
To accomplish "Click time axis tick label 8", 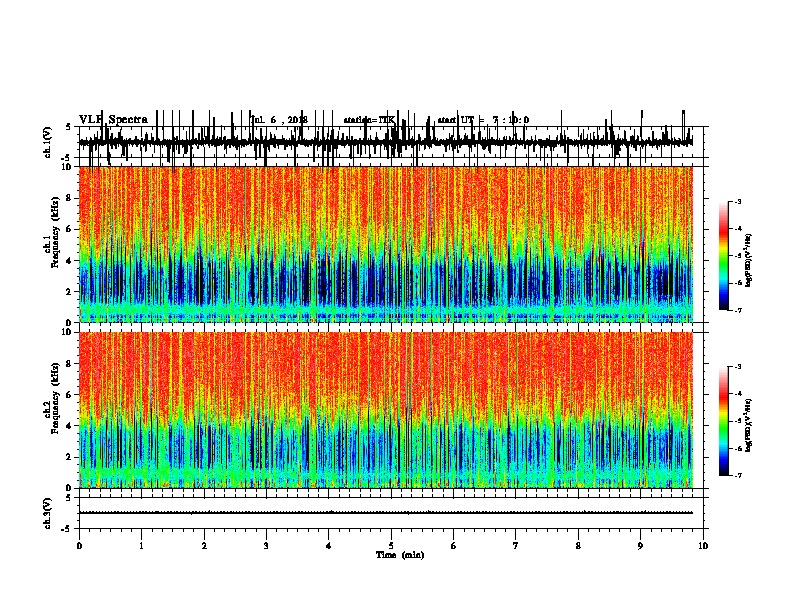I will tap(578, 546).
